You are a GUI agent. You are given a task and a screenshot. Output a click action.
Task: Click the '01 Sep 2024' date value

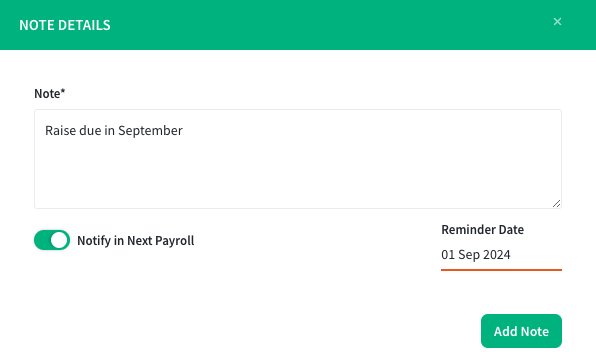coord(476,255)
